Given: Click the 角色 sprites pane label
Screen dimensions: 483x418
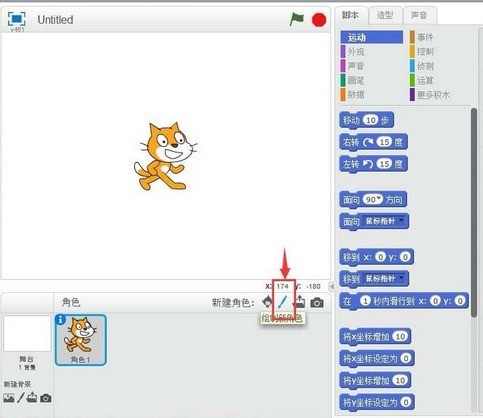Looking at the screenshot, I should click(71, 302).
